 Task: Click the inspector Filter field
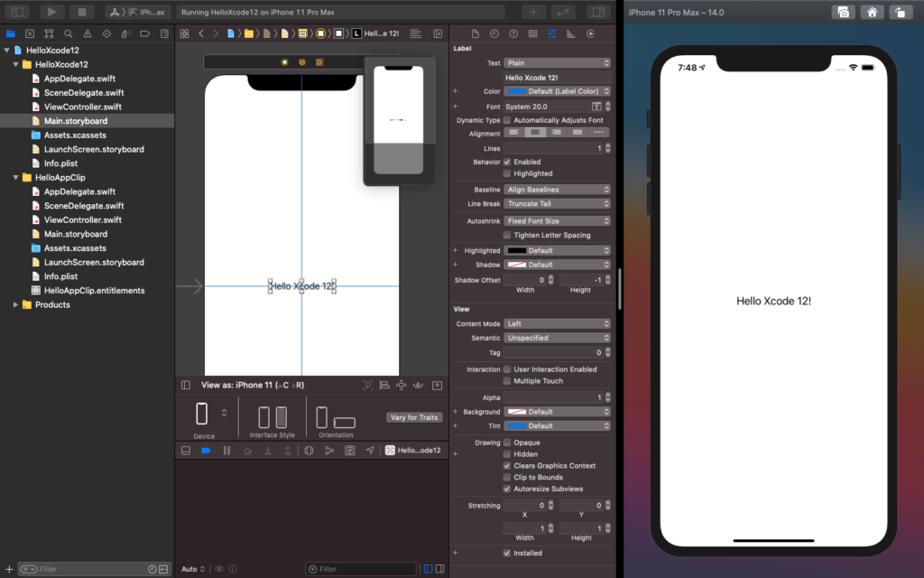click(360, 569)
